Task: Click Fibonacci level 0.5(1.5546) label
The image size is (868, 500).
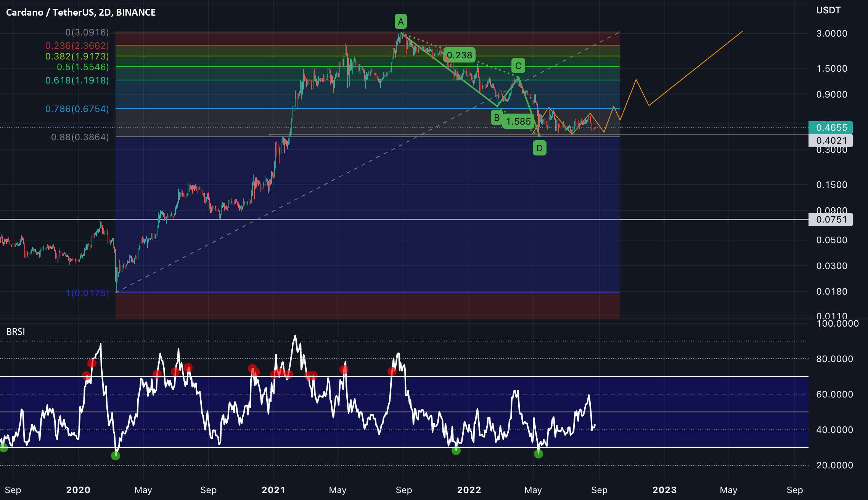Action: tap(83, 67)
